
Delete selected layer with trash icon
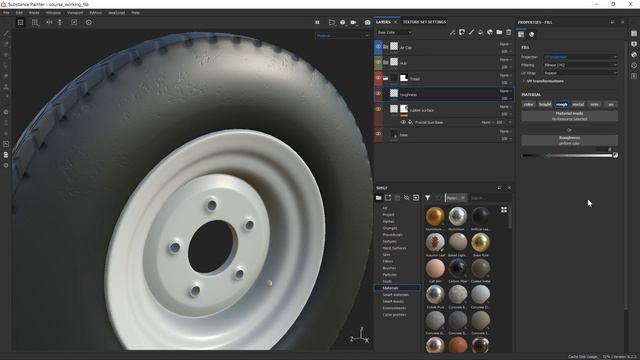(x=509, y=32)
